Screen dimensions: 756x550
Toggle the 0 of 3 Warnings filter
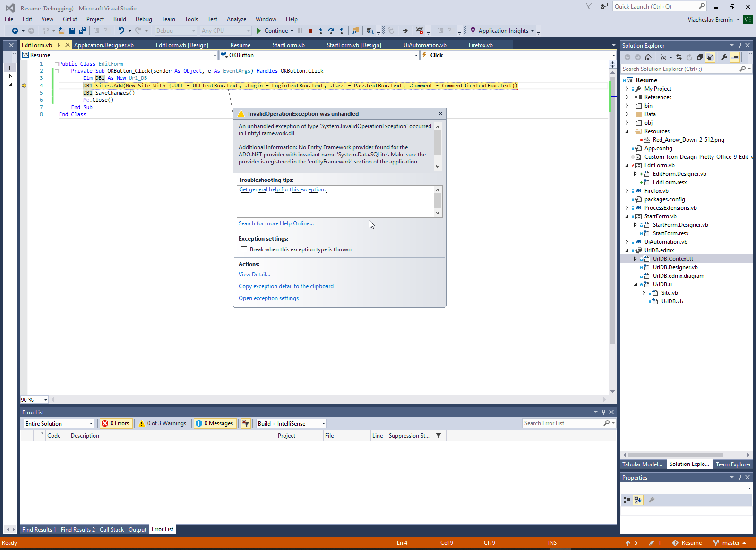click(163, 423)
